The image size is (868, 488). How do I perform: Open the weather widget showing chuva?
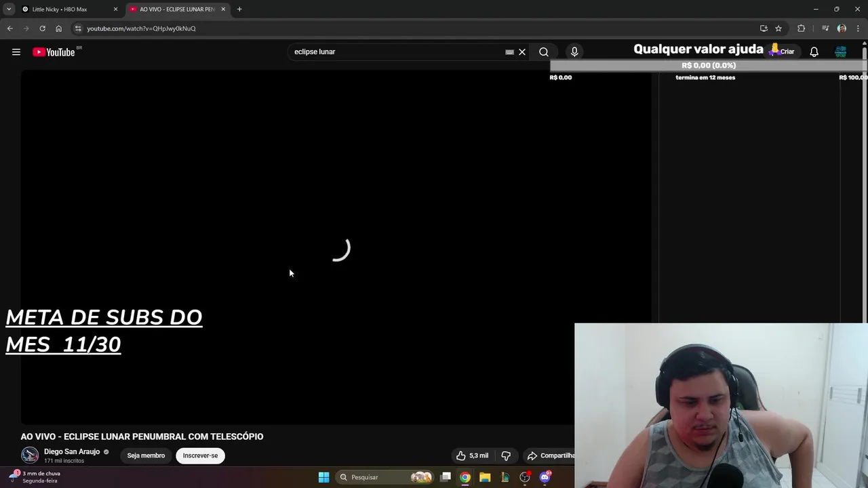tap(35, 477)
